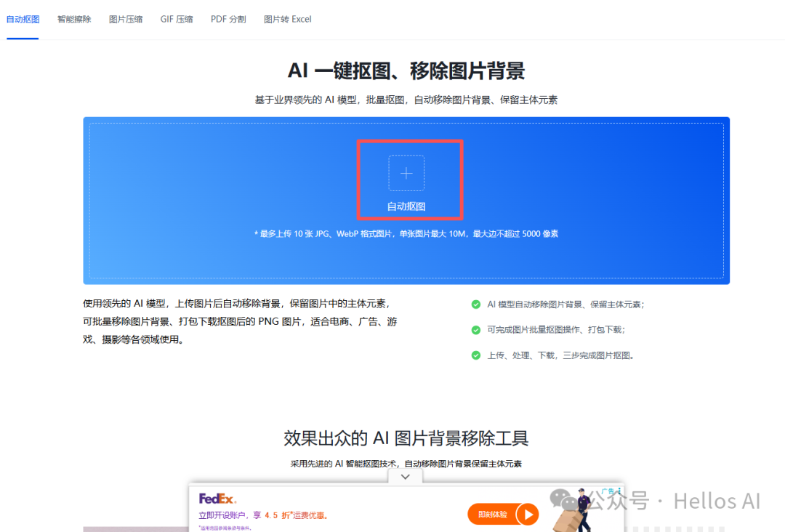Click the FedEx logo in the banner

point(219,497)
